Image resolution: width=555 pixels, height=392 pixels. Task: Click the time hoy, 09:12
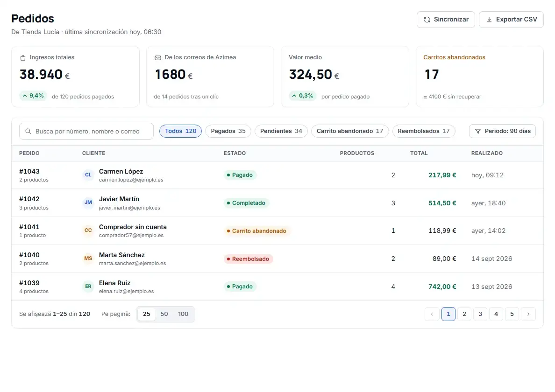click(487, 175)
